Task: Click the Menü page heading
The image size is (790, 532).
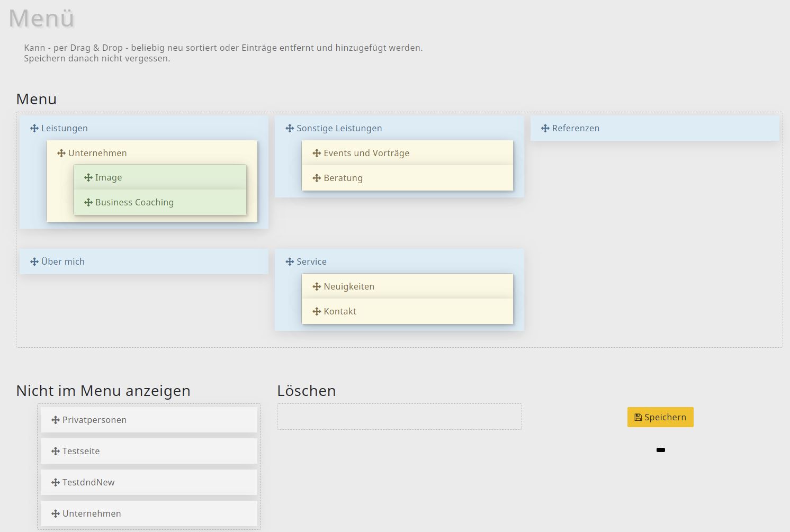Action: point(42,18)
